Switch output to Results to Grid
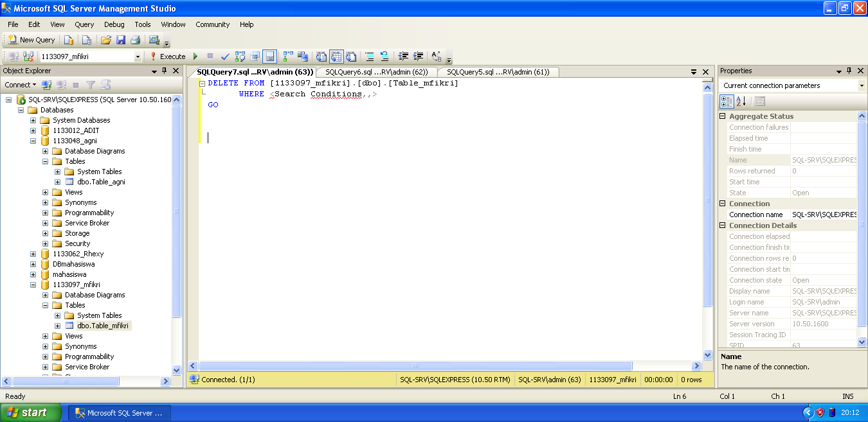 (336, 57)
